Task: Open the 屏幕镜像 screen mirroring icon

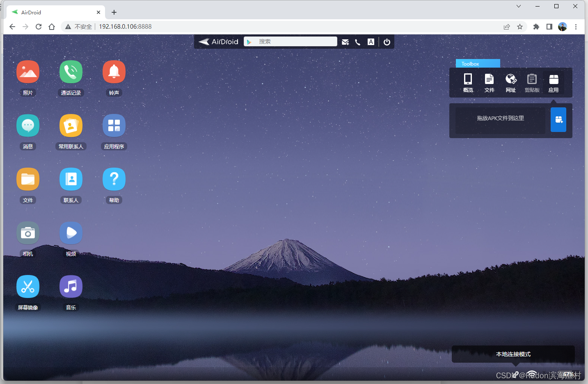Action: tap(28, 287)
